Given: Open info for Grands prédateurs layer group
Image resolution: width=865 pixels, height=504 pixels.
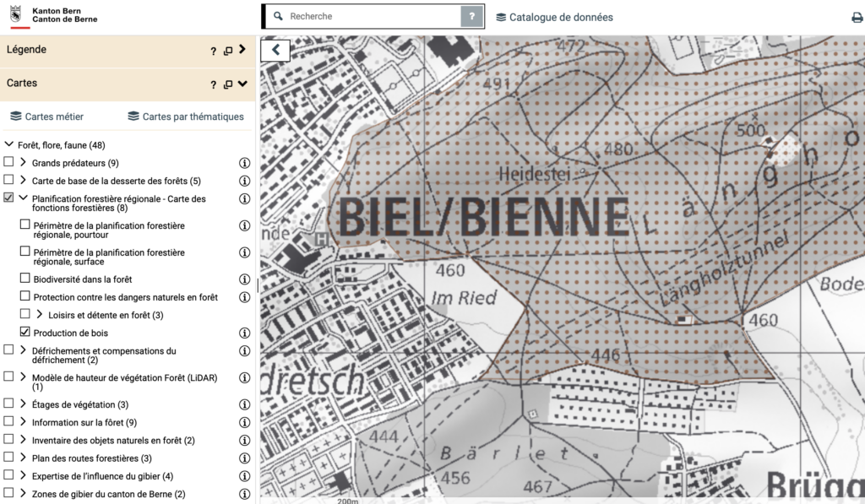Looking at the screenshot, I should click(245, 163).
